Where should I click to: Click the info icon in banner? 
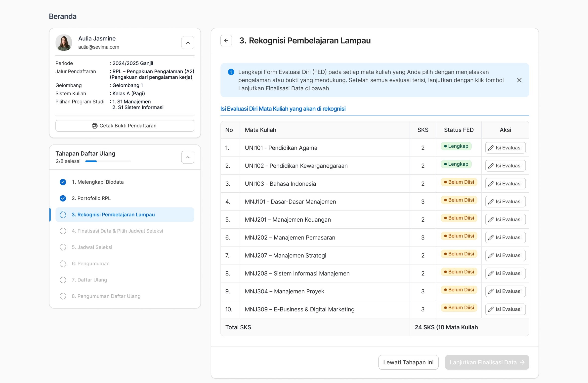231,72
